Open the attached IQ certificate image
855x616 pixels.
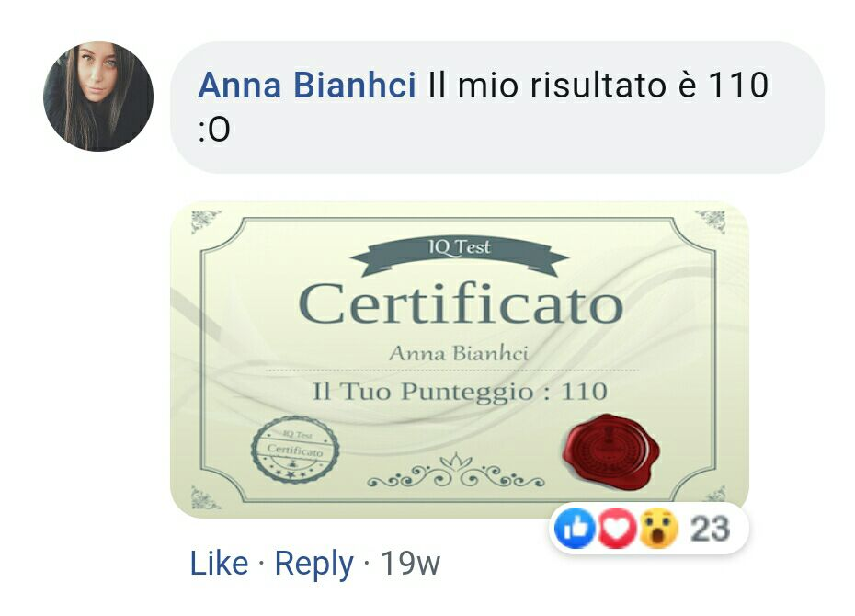click(x=459, y=359)
